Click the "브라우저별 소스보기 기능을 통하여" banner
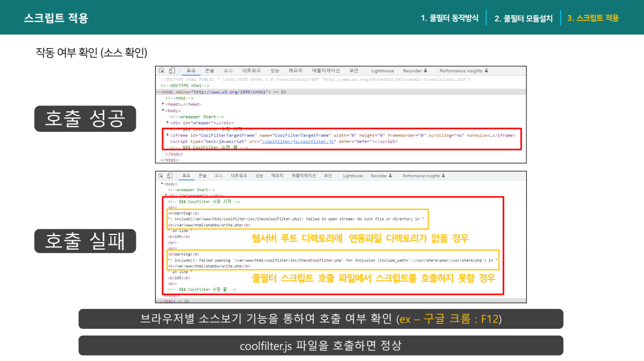Image resolution: width=644 pixels, height=361 pixels. pyautogui.click(x=321, y=319)
